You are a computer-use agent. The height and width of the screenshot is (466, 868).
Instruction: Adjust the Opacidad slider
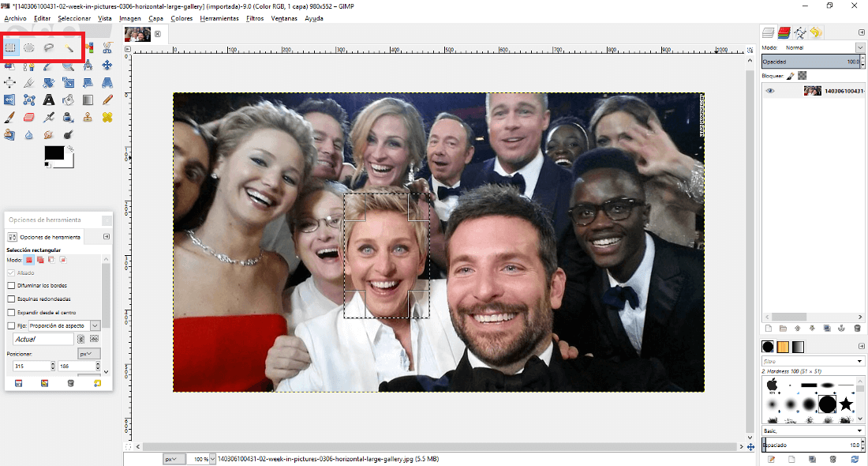coord(811,62)
